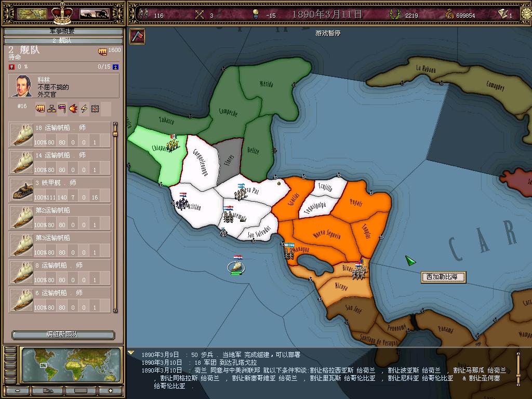532x399 pixels.
Task: Click the fifth map-mode button beside the minimap
Action: [10, 380]
